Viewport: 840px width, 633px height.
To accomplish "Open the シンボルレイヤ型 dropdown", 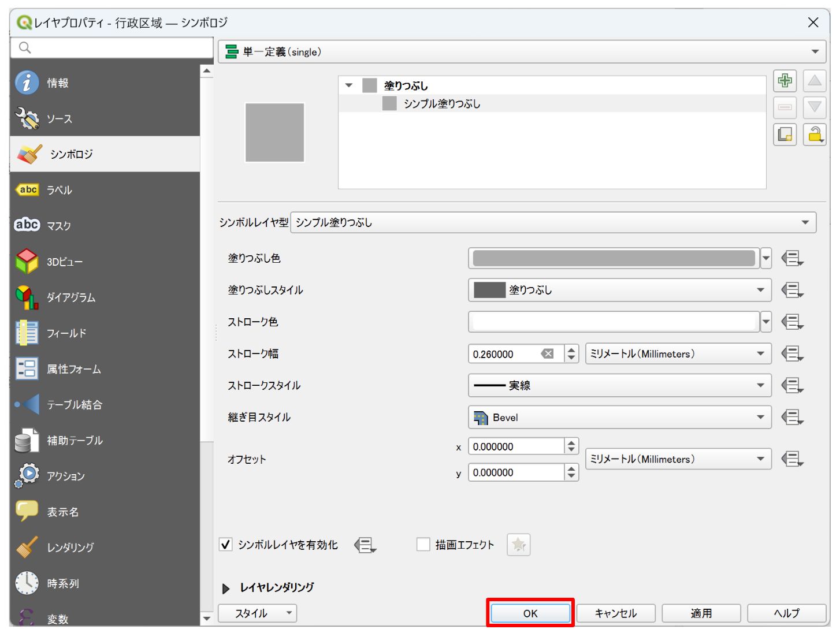I will [x=553, y=222].
